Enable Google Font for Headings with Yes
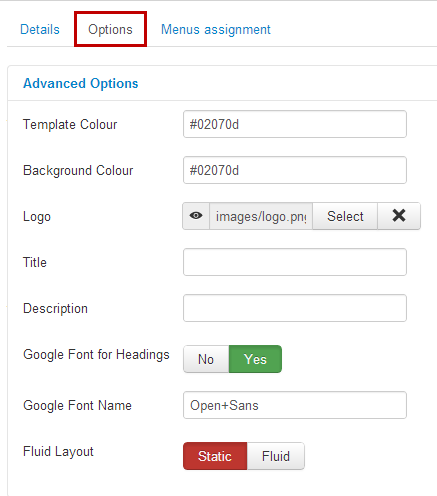The height and width of the screenshot is (496, 437). click(x=255, y=359)
